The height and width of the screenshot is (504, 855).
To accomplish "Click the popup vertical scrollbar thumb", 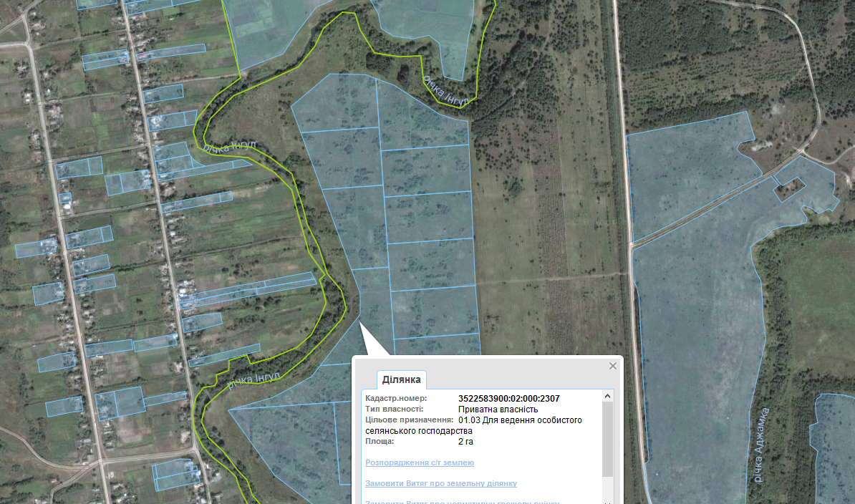I will (608, 437).
